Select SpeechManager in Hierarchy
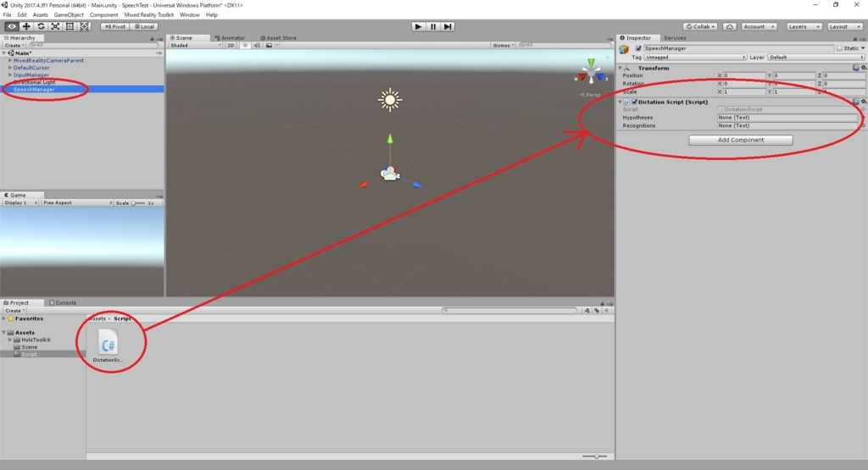Image resolution: width=868 pixels, height=470 pixels. [34, 89]
